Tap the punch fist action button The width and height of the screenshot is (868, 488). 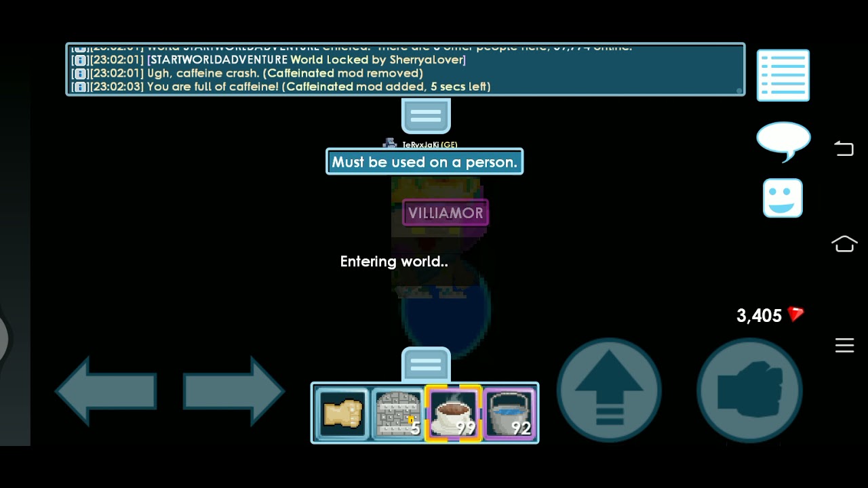tap(750, 390)
